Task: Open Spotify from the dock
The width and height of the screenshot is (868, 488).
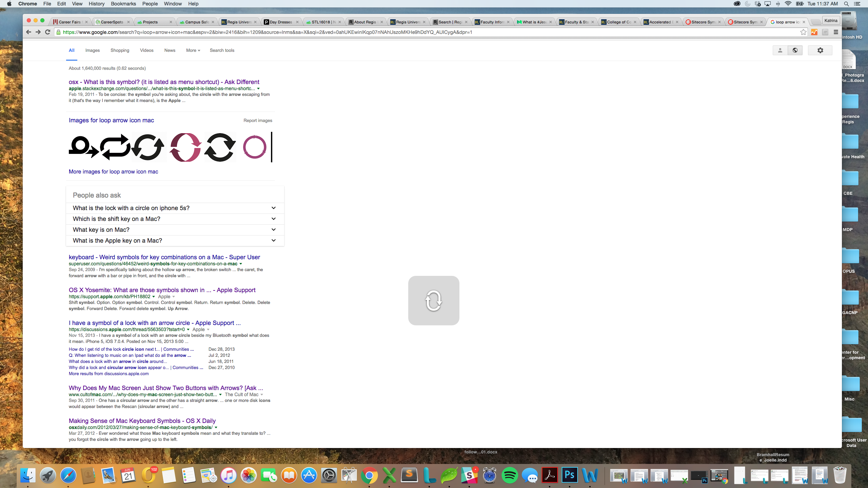Action: click(x=510, y=475)
